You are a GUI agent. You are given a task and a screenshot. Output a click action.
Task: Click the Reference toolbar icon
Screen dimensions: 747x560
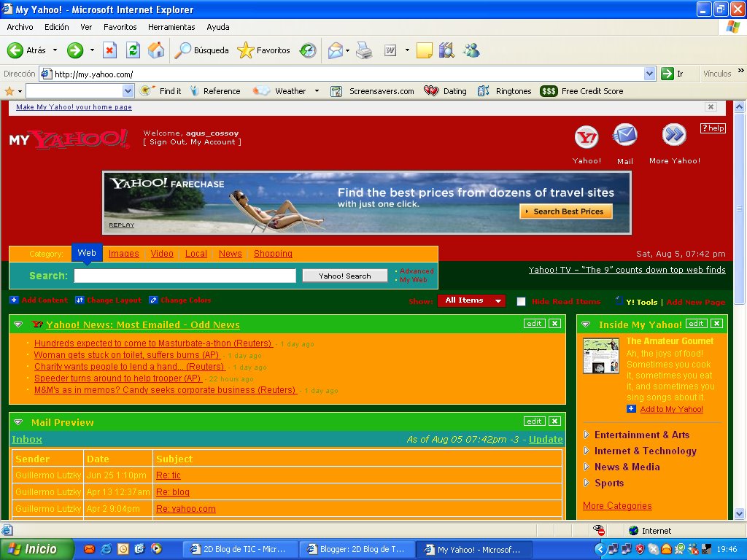194,91
